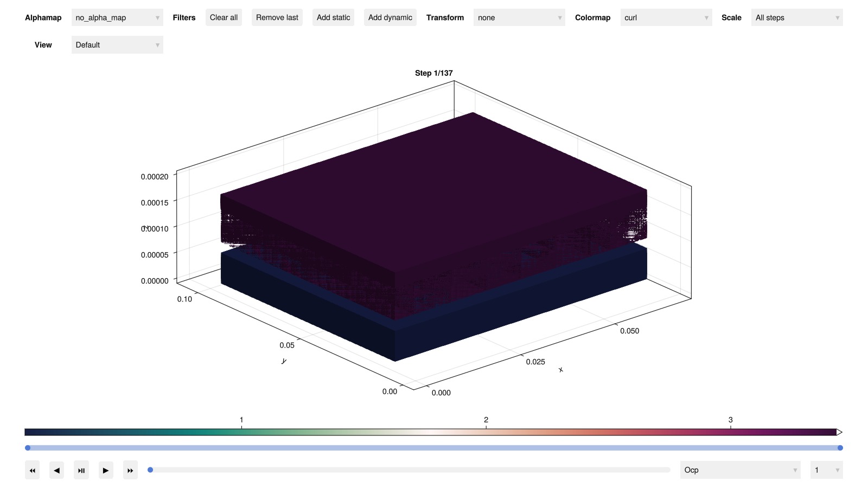
Task: Click the Step 1/137 plot title
Action: (433, 73)
